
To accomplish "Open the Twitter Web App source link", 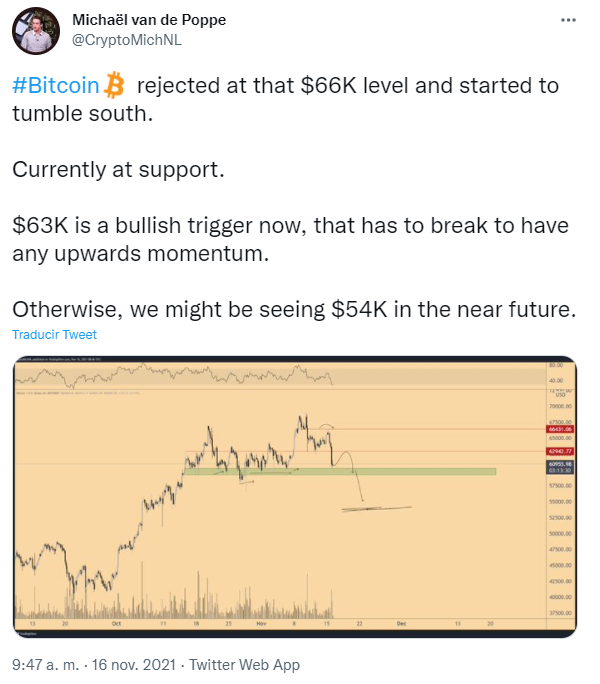I will pyautogui.click(x=244, y=664).
